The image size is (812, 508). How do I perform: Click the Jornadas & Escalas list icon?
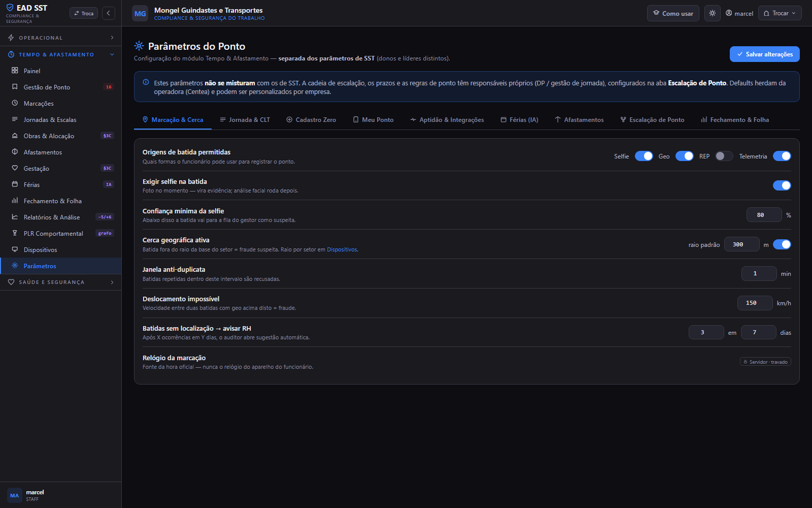(15, 119)
